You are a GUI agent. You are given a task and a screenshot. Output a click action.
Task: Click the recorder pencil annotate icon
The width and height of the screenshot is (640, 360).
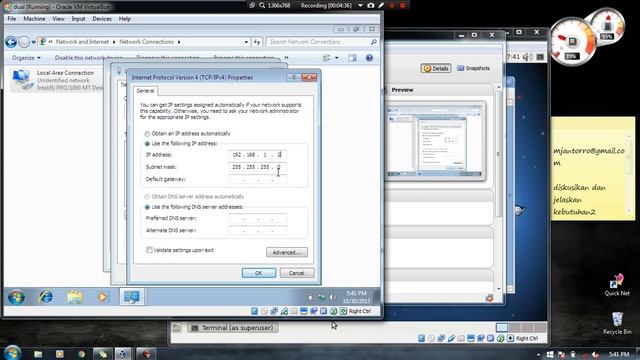pos(381,5)
